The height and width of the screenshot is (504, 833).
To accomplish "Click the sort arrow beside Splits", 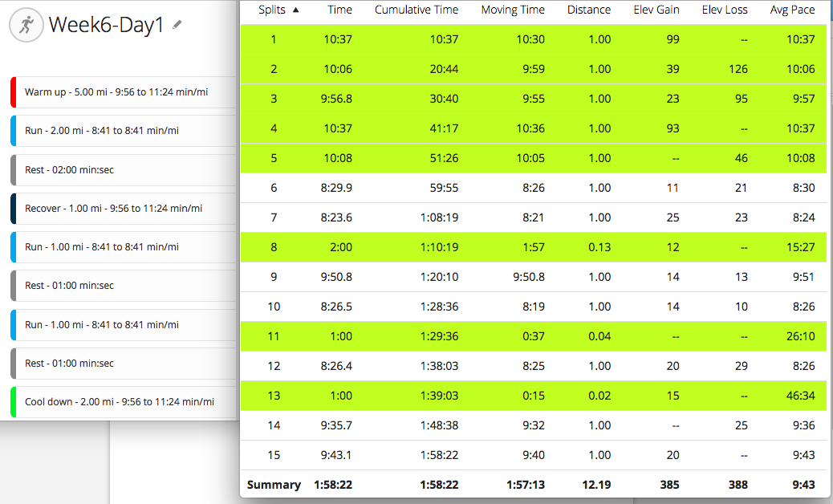I will pos(296,10).
